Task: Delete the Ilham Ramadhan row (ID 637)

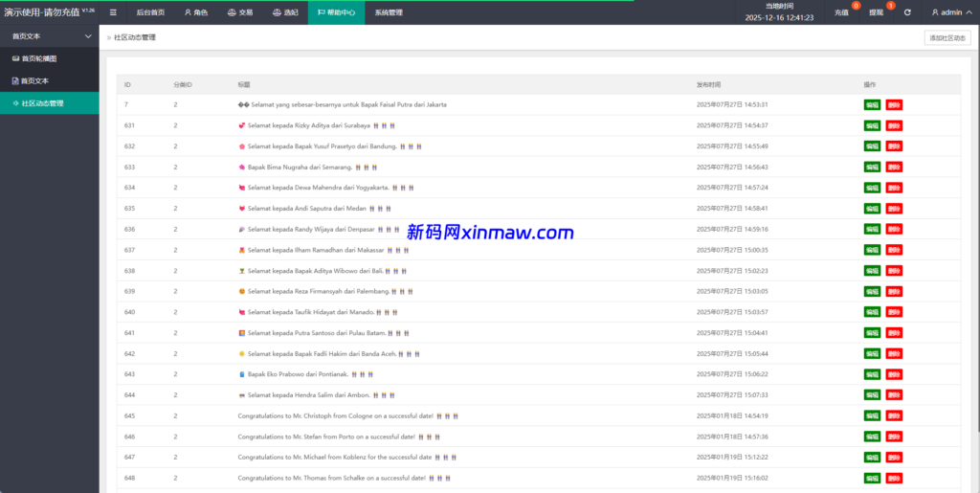Action: point(894,250)
